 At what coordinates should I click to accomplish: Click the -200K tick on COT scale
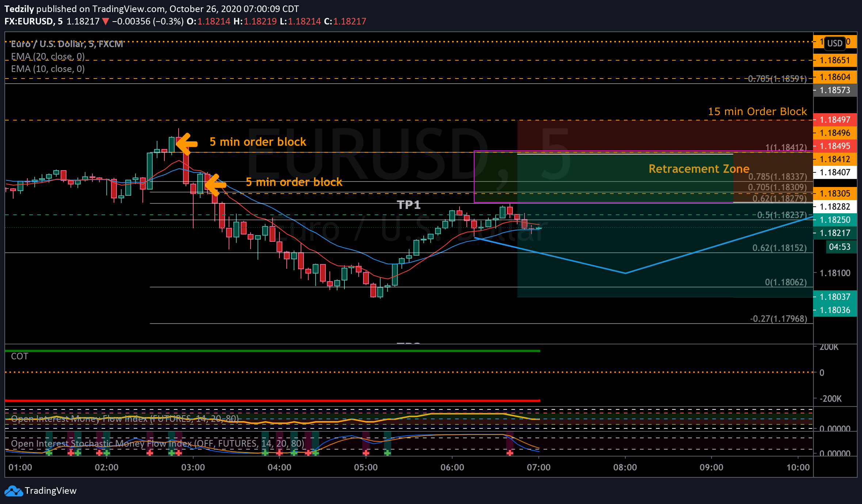[x=831, y=399]
